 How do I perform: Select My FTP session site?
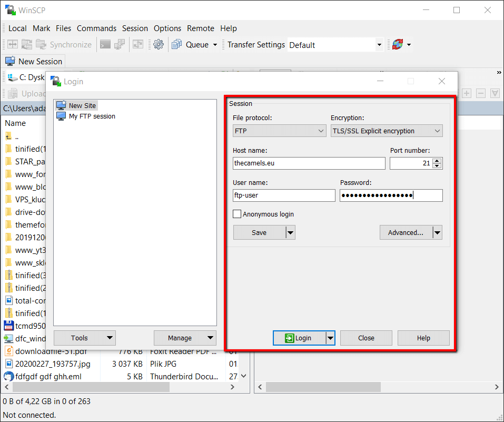pos(92,116)
